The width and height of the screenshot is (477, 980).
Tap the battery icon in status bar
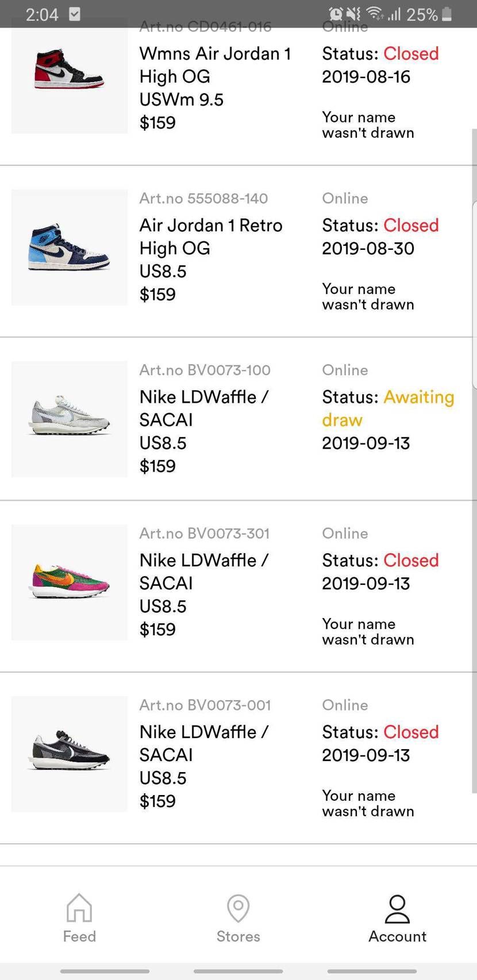tap(447, 14)
